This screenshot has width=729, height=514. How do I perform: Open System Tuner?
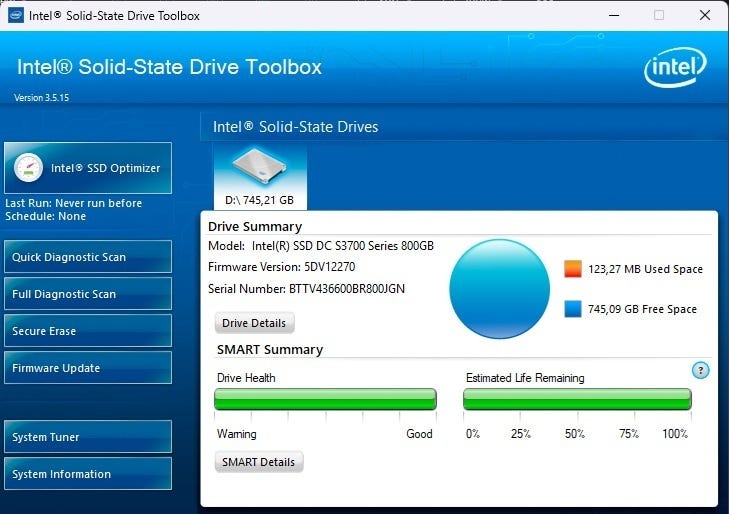pos(88,436)
